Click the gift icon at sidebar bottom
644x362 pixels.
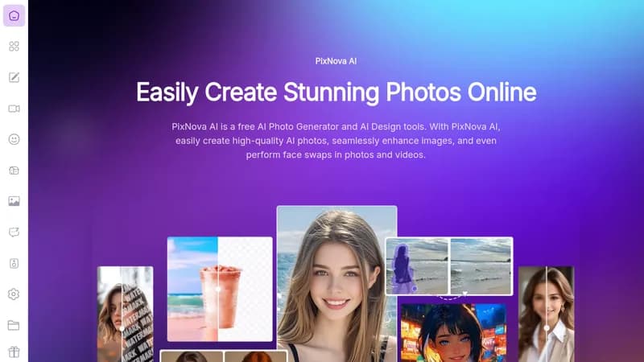14,352
